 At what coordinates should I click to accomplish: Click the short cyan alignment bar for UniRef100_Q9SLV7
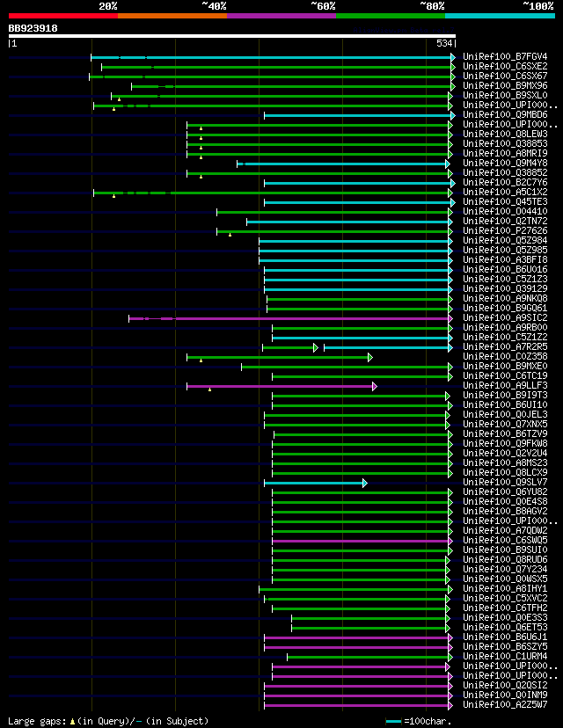click(316, 484)
